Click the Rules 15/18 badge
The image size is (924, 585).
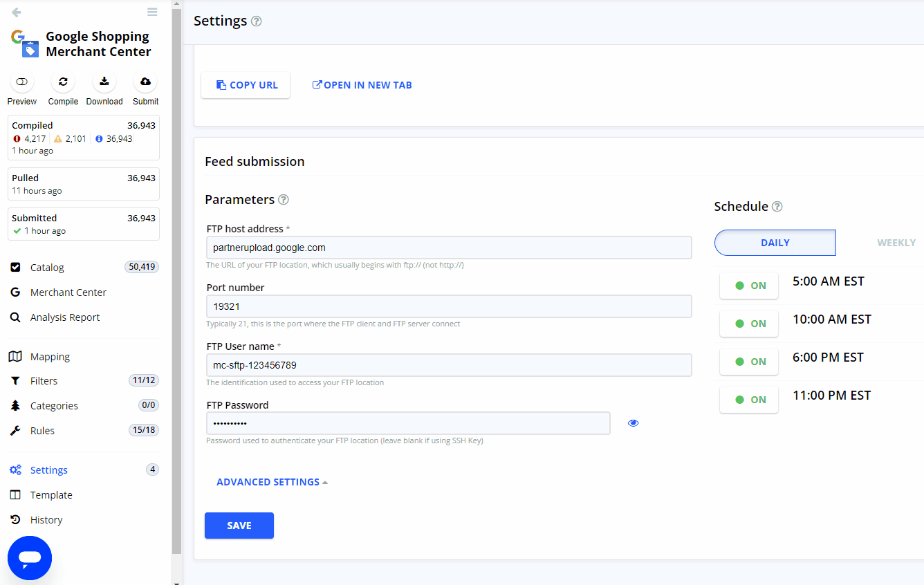(x=144, y=430)
